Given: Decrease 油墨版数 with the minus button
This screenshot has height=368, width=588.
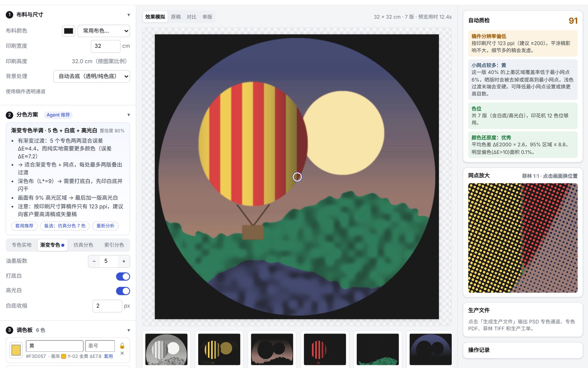Looking at the screenshot, I should click(94, 261).
